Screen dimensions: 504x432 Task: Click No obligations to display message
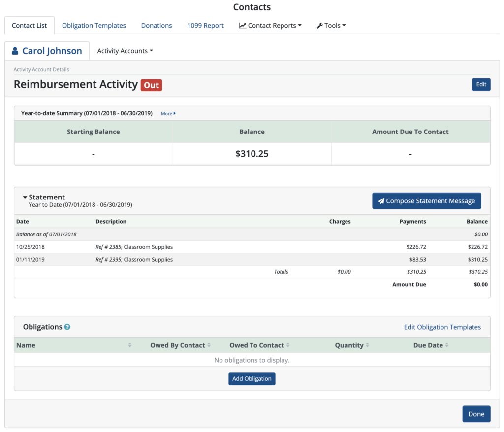point(252,360)
